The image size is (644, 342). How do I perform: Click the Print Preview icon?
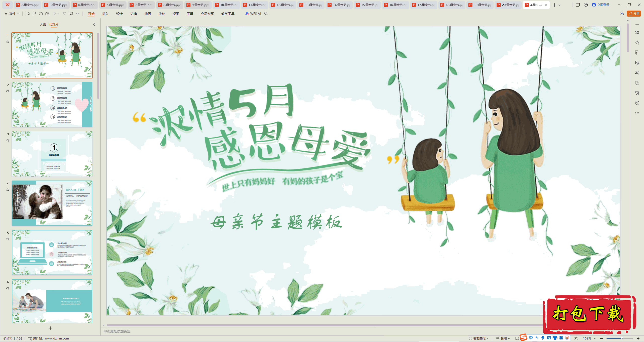click(47, 14)
